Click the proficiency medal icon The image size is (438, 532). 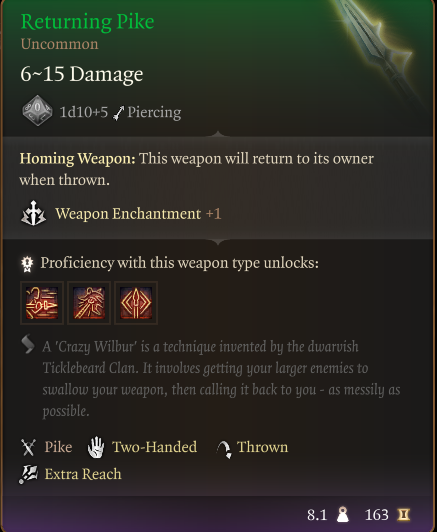point(27,264)
